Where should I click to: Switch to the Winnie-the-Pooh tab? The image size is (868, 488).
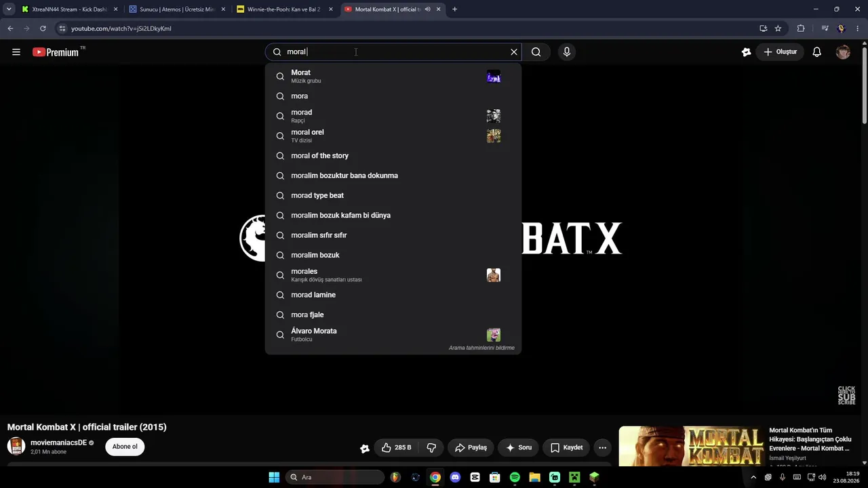coord(284,9)
